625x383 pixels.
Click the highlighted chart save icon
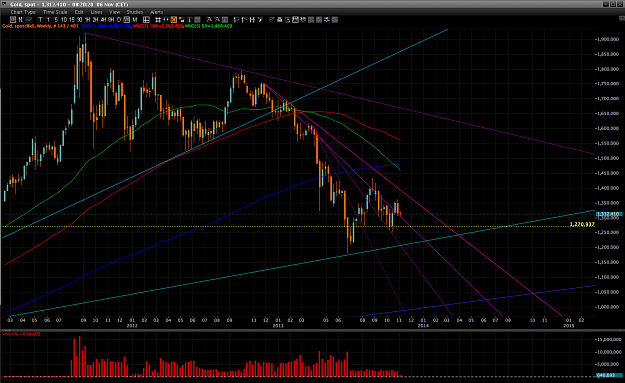coord(295,20)
